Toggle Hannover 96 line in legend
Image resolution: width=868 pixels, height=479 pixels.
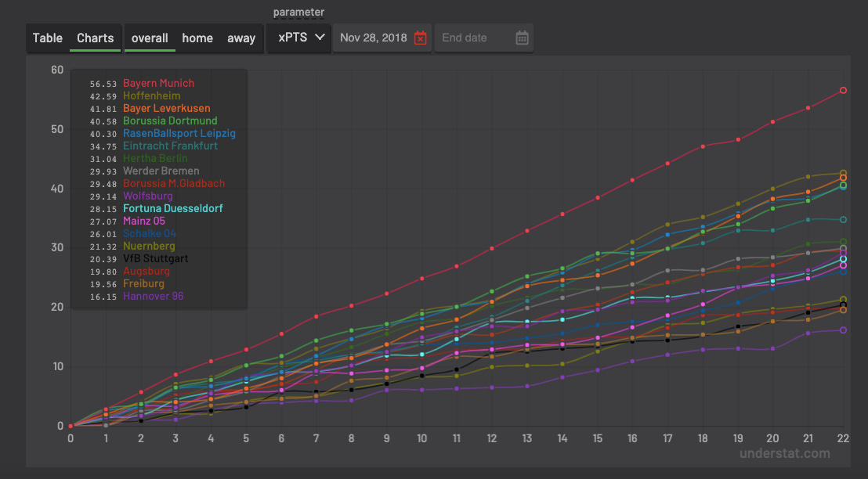click(x=153, y=296)
